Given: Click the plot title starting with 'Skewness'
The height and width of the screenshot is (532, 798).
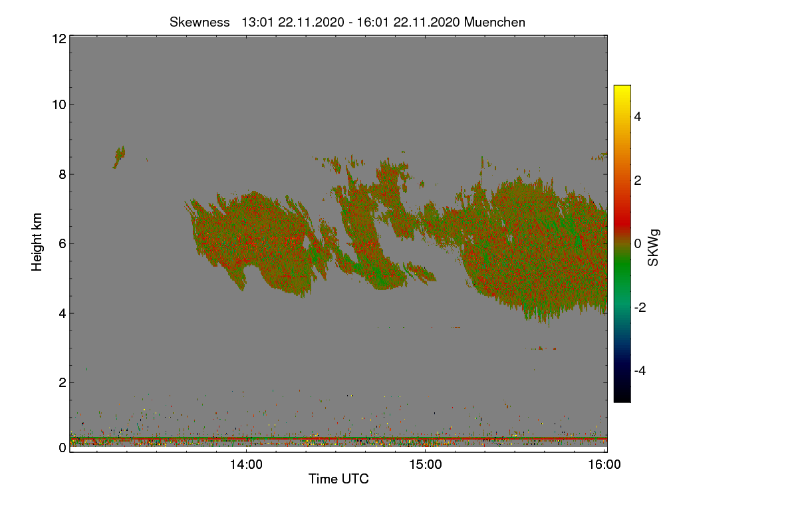Looking at the screenshot, I should click(x=347, y=22).
